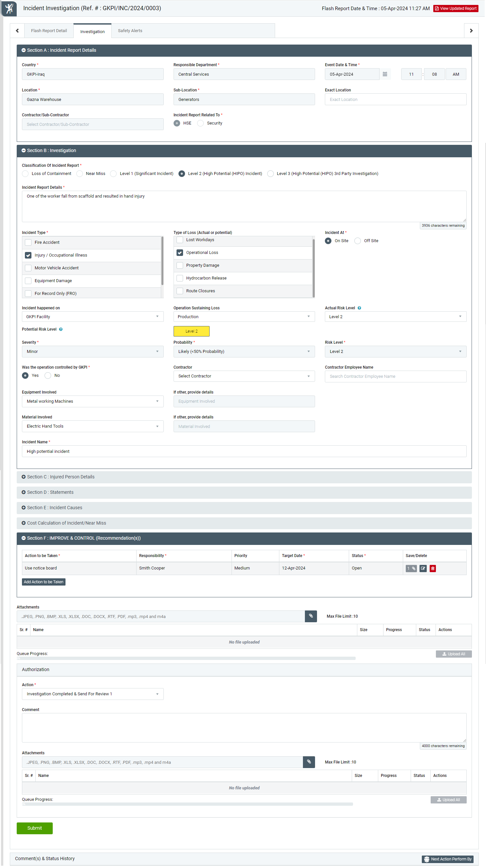Click Add Action to be Taken button
Image resolution: width=486 pixels, height=868 pixels.
point(44,582)
